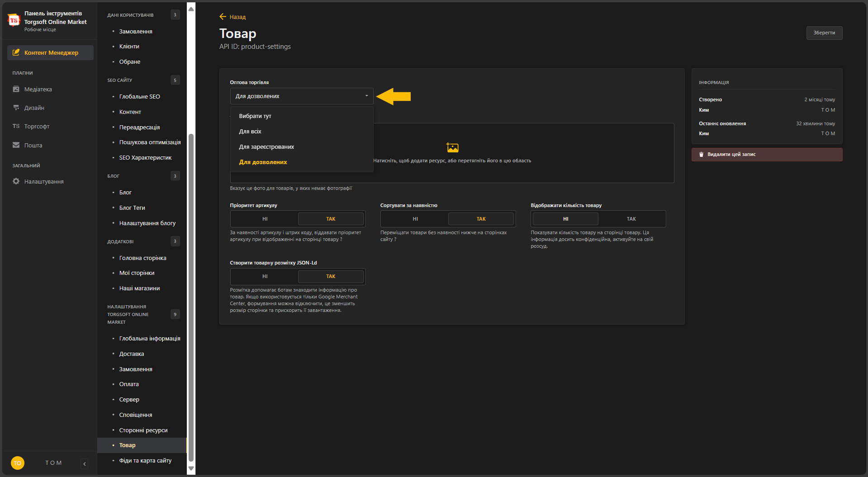
Task: Set Сортувати за наявністю to НІ
Action: 415,219
